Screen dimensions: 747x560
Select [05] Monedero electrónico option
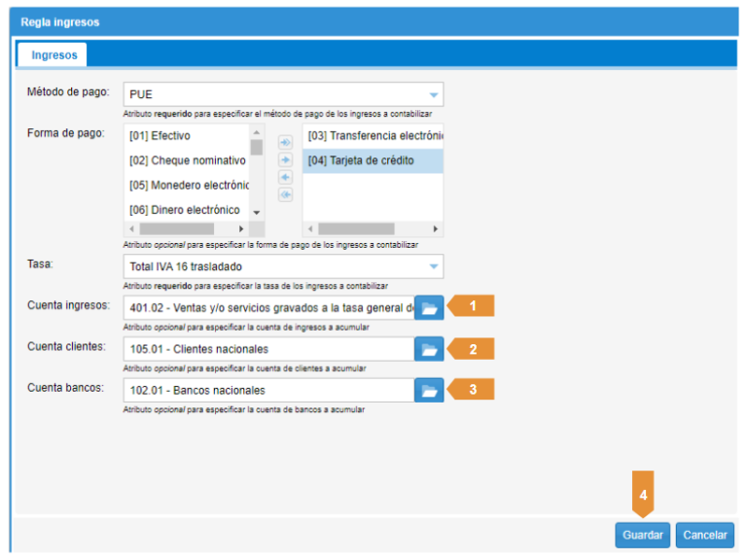tap(187, 185)
